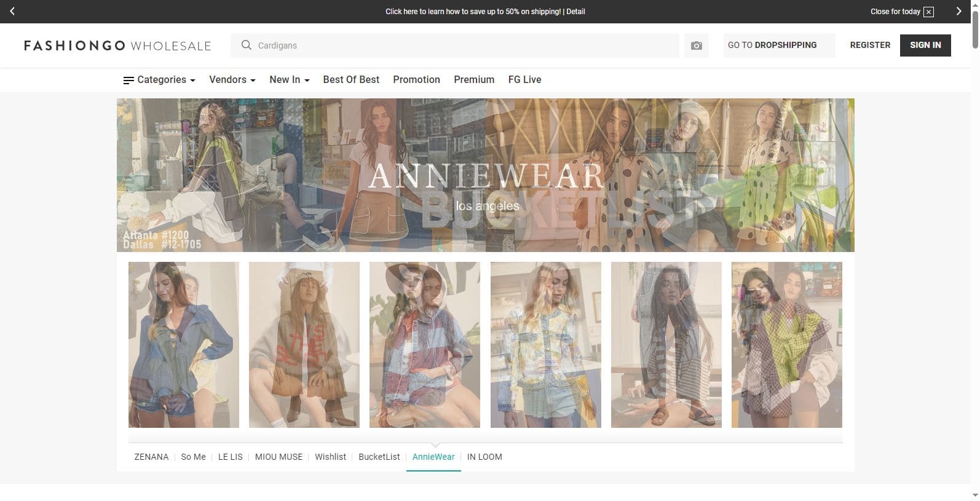This screenshot has width=980, height=501.
Task: Close the announcement bar with the X icon
Action: point(928,12)
